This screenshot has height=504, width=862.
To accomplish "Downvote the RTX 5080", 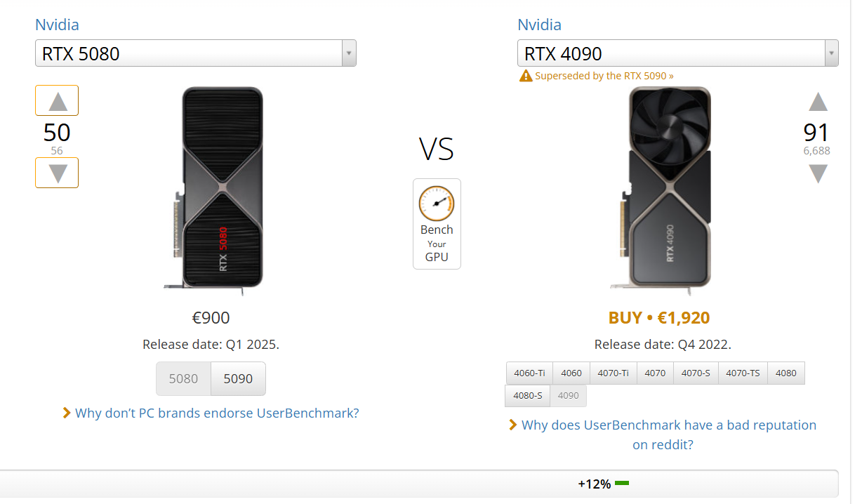I will (57, 173).
